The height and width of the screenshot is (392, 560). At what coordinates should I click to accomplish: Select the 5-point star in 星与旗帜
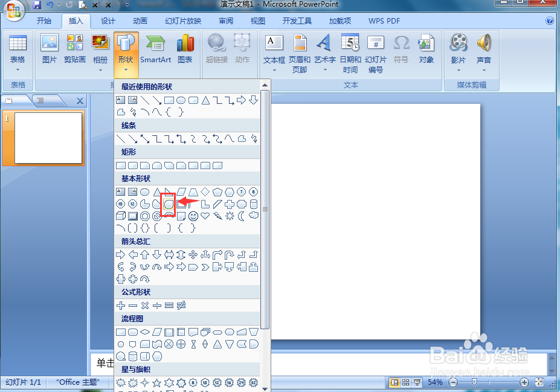coord(157,383)
